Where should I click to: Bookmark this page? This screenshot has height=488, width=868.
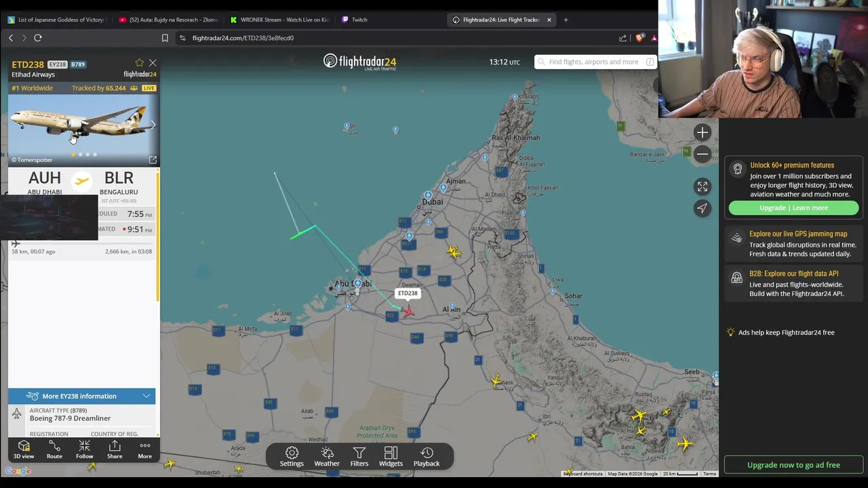coord(165,38)
